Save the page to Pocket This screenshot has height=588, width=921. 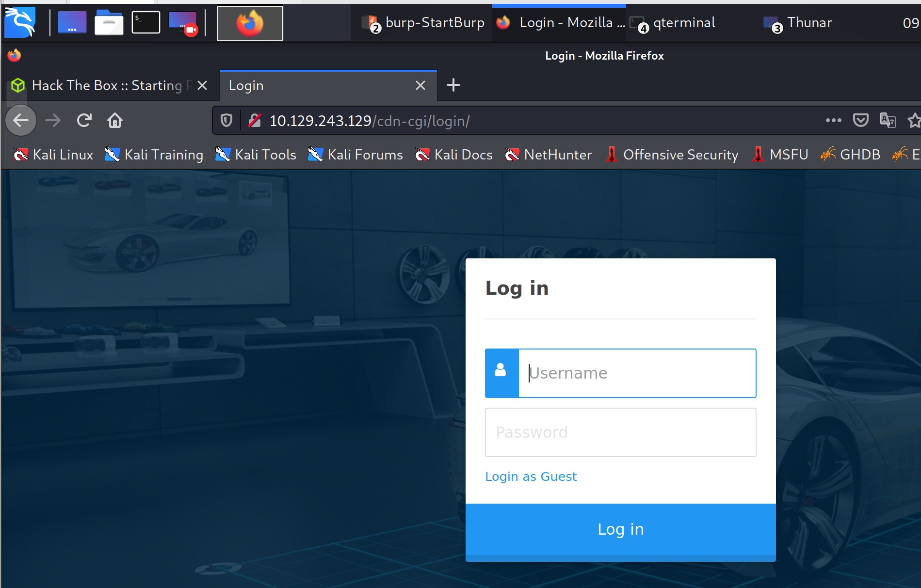(x=860, y=120)
